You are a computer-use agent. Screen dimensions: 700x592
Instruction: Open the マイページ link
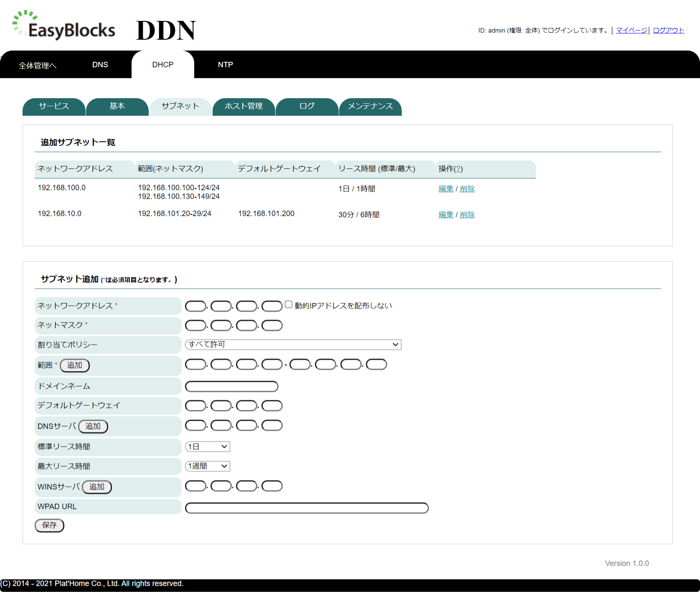coord(632,30)
